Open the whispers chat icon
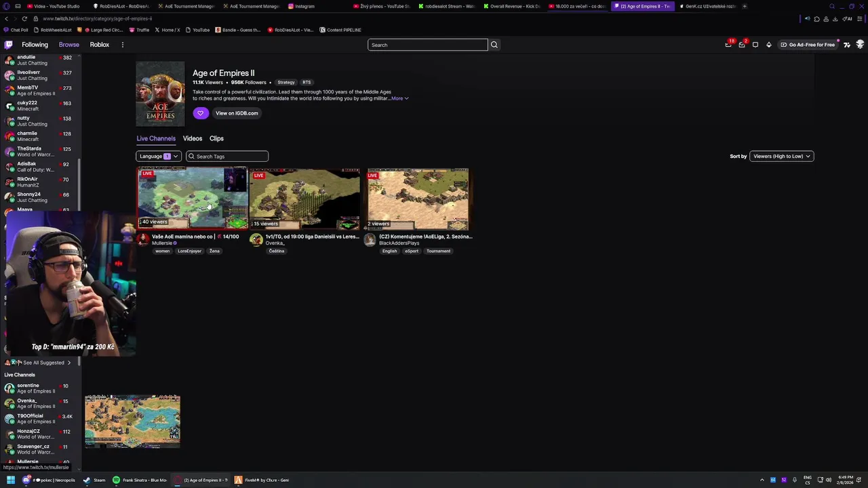This screenshot has width=868, height=488. (x=755, y=45)
